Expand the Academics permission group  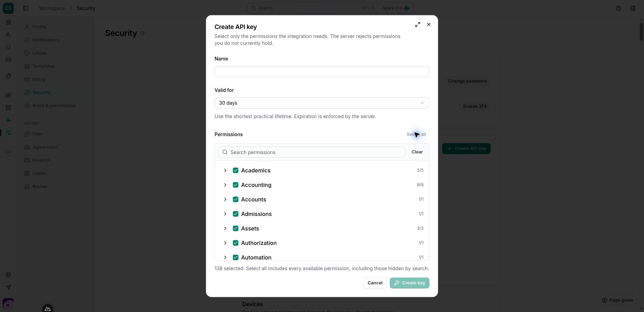click(225, 170)
